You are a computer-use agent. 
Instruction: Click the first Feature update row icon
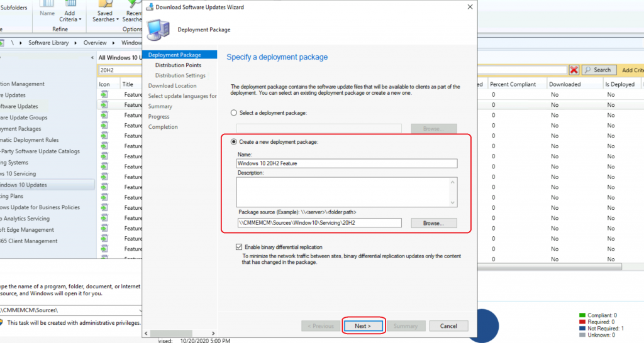(x=104, y=94)
